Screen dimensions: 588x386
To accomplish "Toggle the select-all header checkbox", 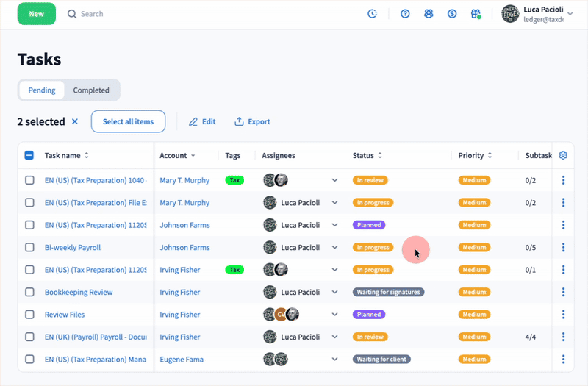I will click(x=29, y=155).
